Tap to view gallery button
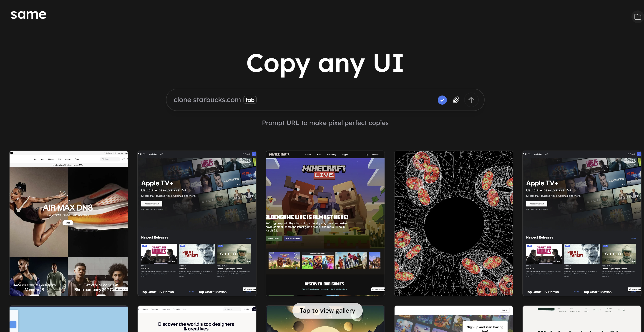Viewport: 644px width, 332px height. (x=327, y=310)
